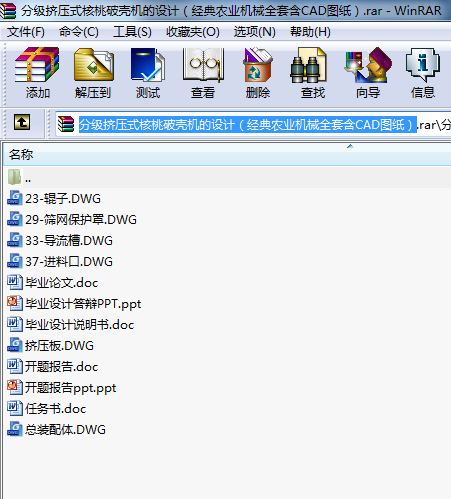Click the 删除 (Delete) recycle bin icon
Screen dimensions: 451x499
(258, 73)
